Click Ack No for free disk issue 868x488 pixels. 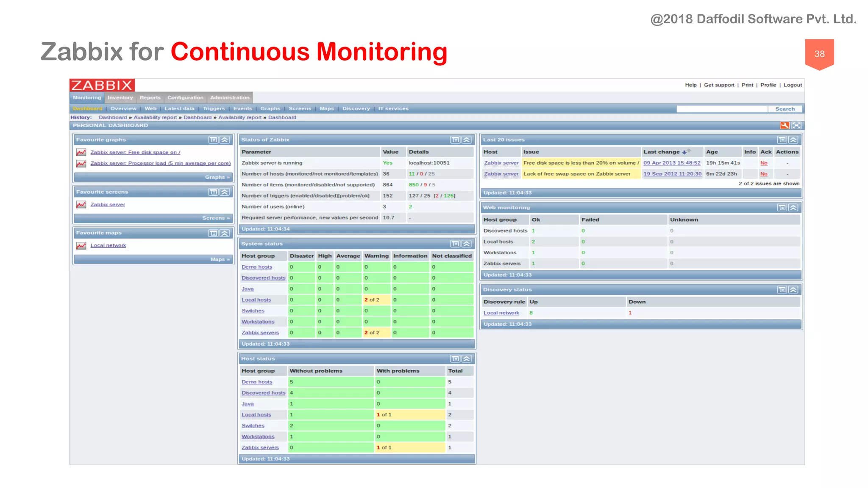click(x=764, y=163)
